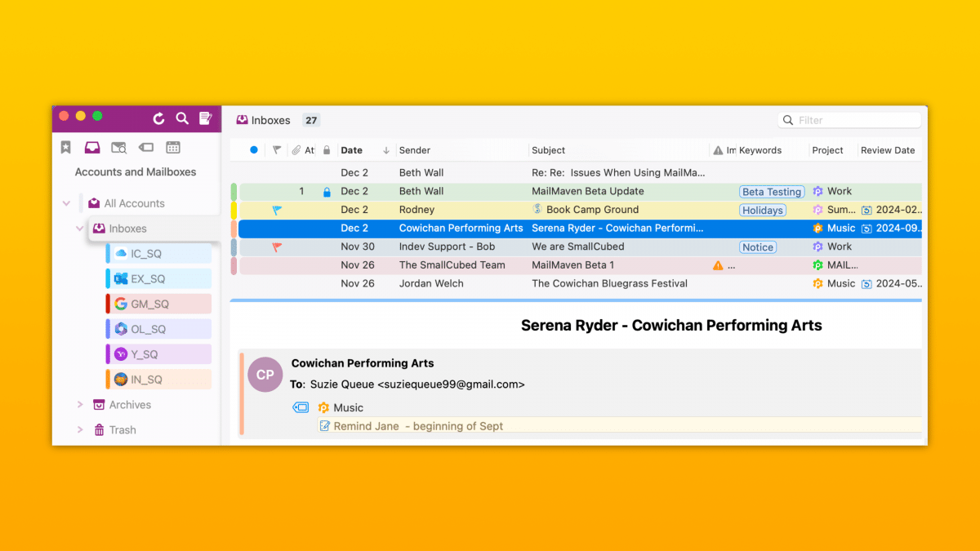Open the Remind Jane note in preview

click(x=418, y=426)
